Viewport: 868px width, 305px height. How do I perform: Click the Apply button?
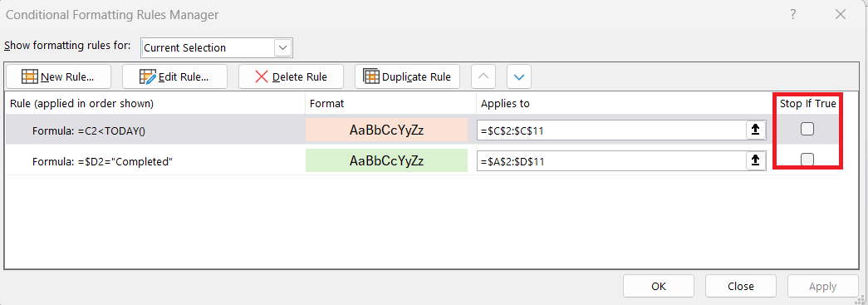822,286
